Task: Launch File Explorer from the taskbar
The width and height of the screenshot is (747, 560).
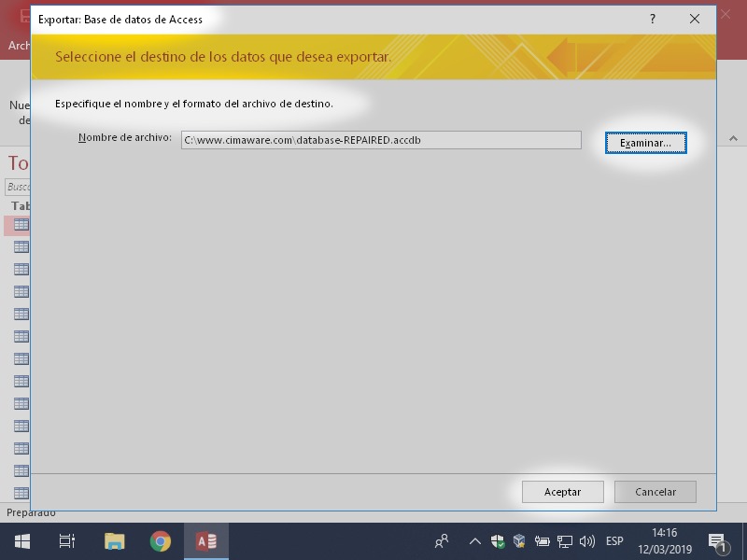Action: pos(114,541)
